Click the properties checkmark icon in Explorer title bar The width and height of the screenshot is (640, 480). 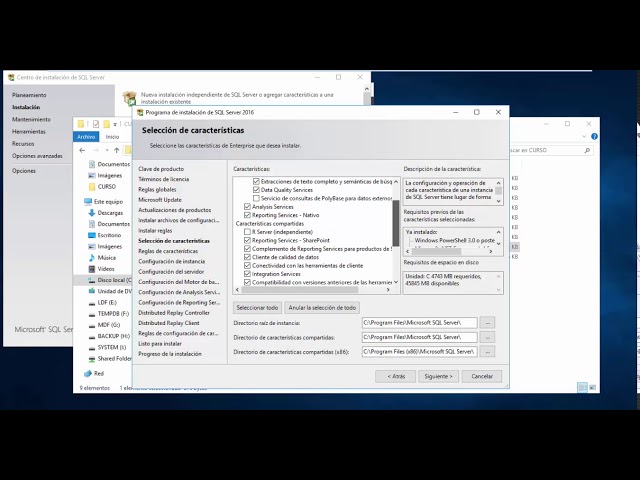coord(96,124)
